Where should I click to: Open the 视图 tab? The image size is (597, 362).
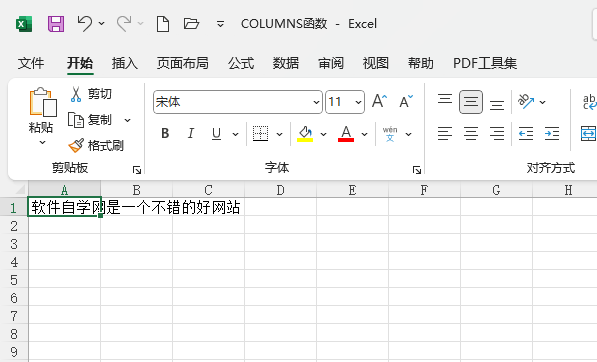(376, 63)
